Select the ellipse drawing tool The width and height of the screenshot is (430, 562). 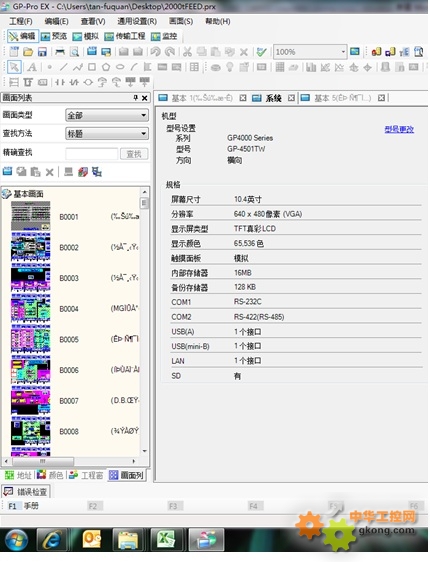coord(120,67)
